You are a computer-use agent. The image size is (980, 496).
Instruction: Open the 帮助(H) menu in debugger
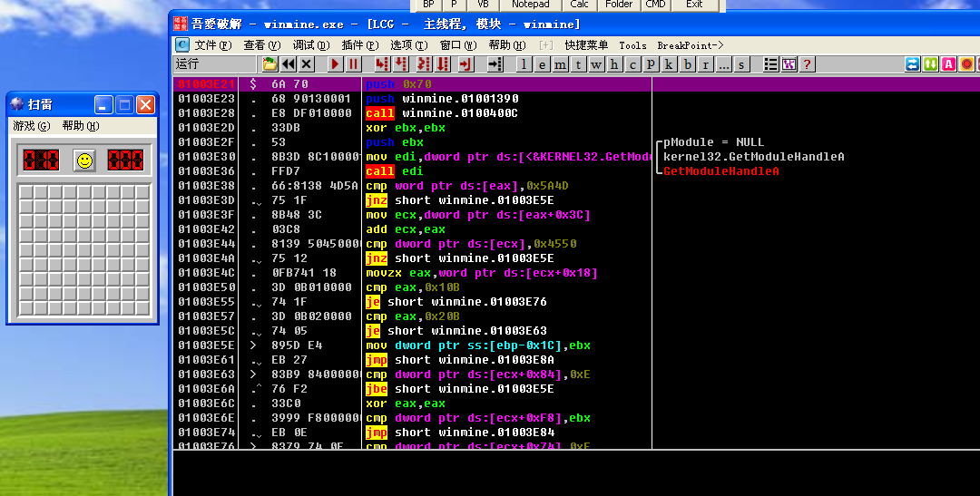507,45
